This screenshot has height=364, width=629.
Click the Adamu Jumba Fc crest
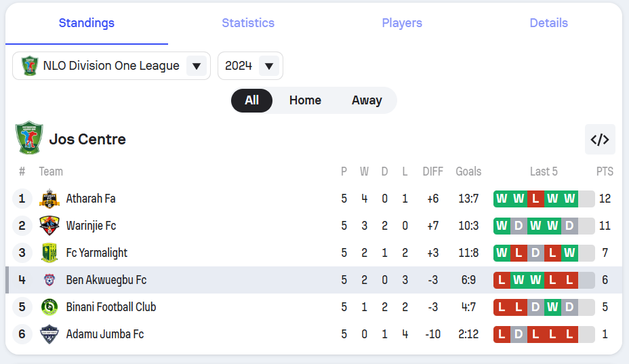pos(49,334)
